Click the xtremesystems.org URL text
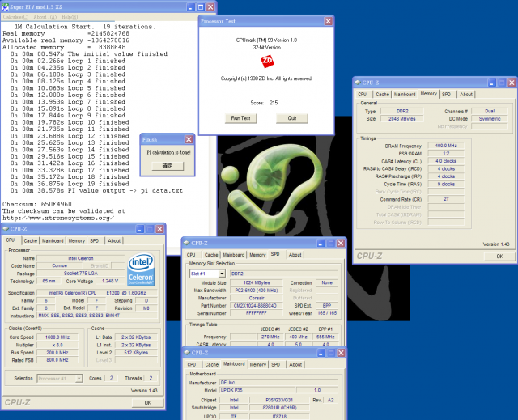Screen dimensions: 518x420 (x=58, y=218)
